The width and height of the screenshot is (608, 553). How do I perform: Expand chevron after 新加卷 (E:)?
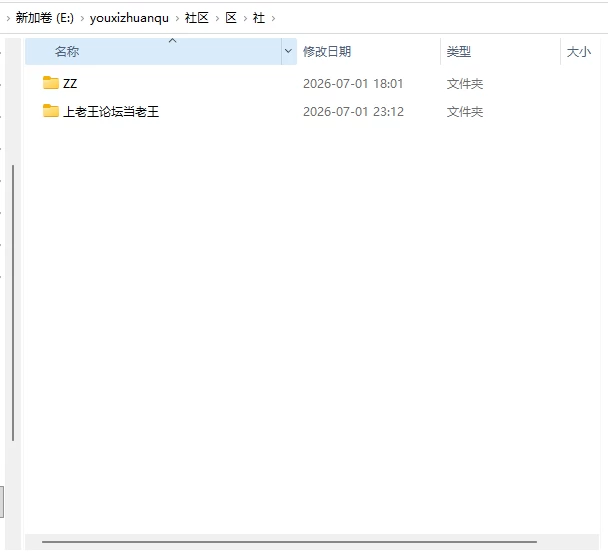click(82, 18)
